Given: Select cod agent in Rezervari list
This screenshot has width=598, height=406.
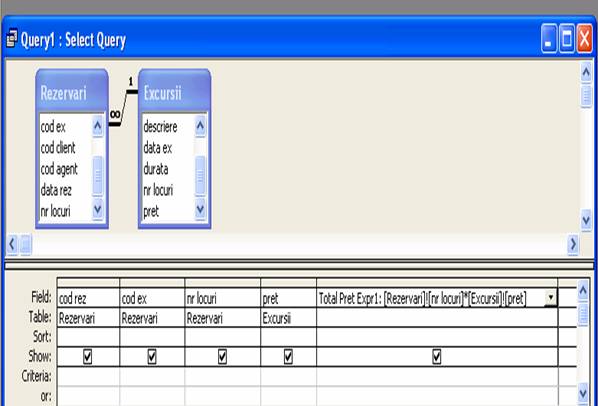Looking at the screenshot, I should [59, 169].
